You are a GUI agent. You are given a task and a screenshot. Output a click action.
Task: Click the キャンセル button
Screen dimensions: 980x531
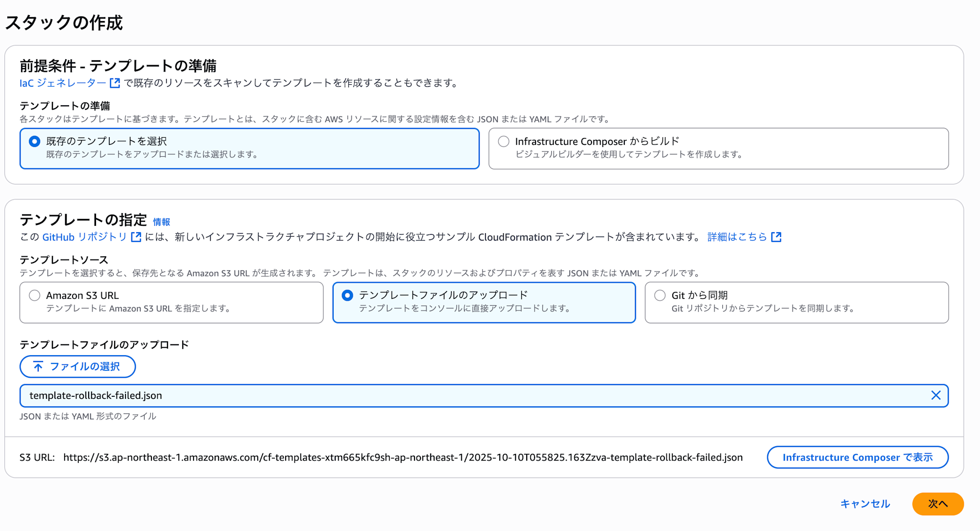tap(865, 504)
